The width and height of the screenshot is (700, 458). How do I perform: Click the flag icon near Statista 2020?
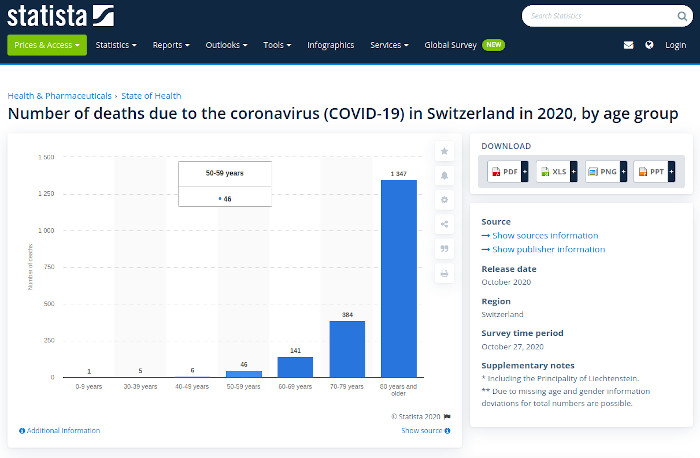(447, 416)
